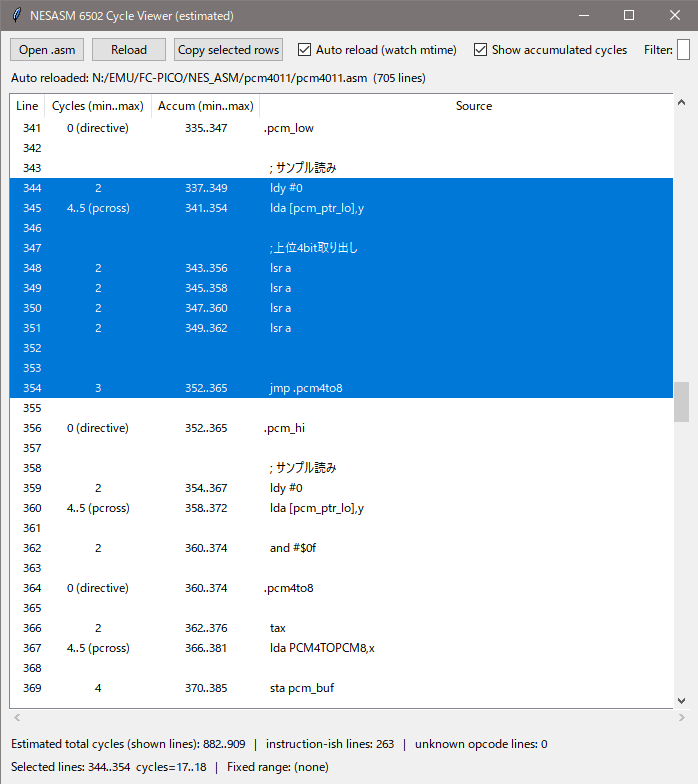Click accum value 370..385

pyautogui.click(x=206, y=688)
